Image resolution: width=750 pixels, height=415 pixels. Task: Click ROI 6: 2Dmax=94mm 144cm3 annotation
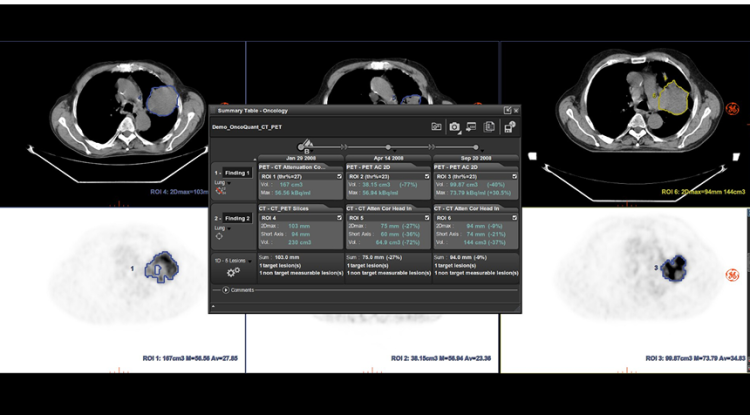(x=703, y=192)
